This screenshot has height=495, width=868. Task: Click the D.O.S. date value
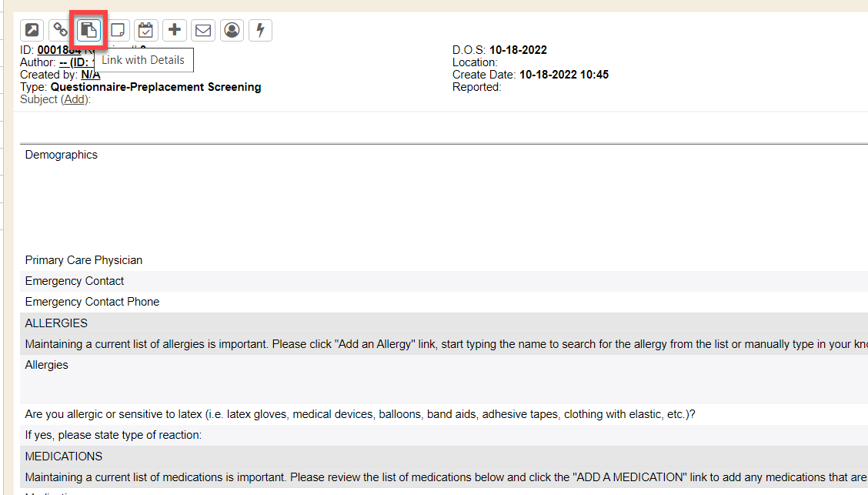[518, 50]
